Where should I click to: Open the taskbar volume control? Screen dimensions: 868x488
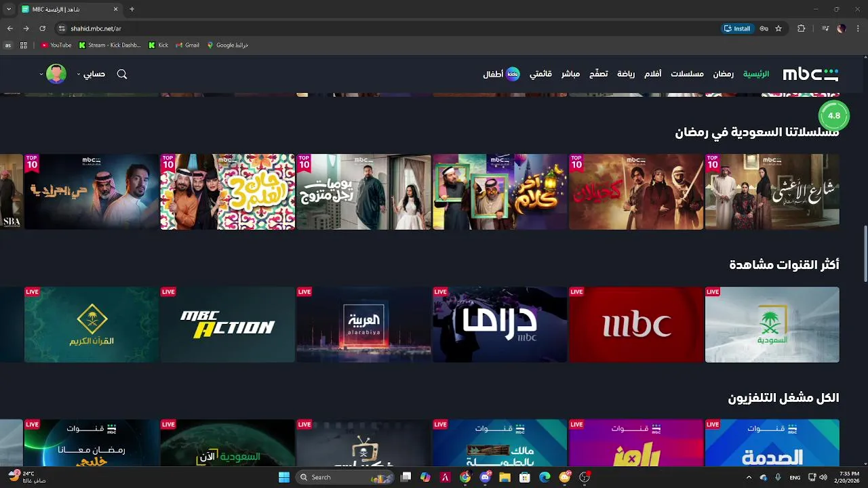(x=823, y=477)
